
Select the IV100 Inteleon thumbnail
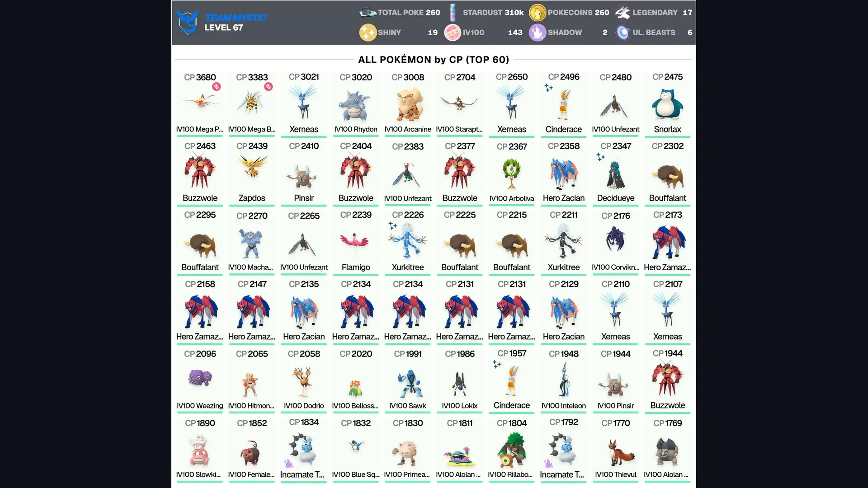564,380
